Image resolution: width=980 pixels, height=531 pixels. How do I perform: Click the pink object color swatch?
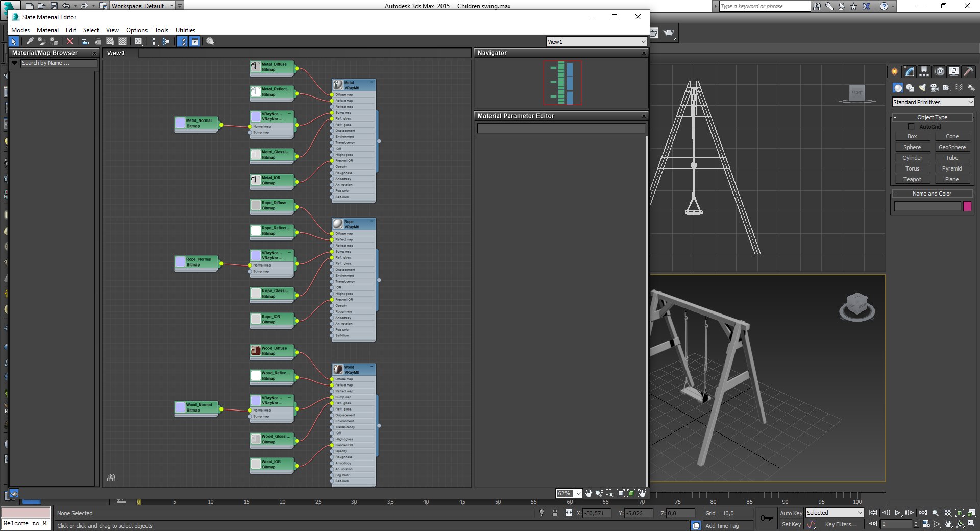click(967, 206)
